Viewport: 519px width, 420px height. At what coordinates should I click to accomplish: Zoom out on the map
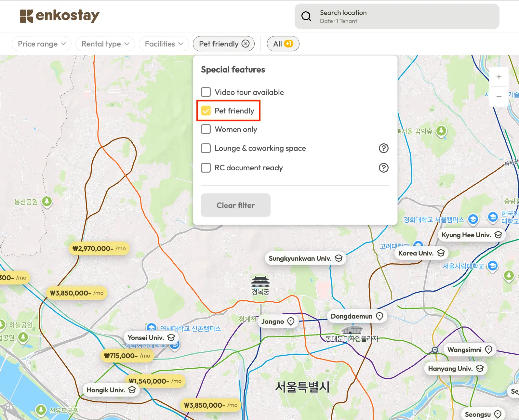click(x=499, y=97)
